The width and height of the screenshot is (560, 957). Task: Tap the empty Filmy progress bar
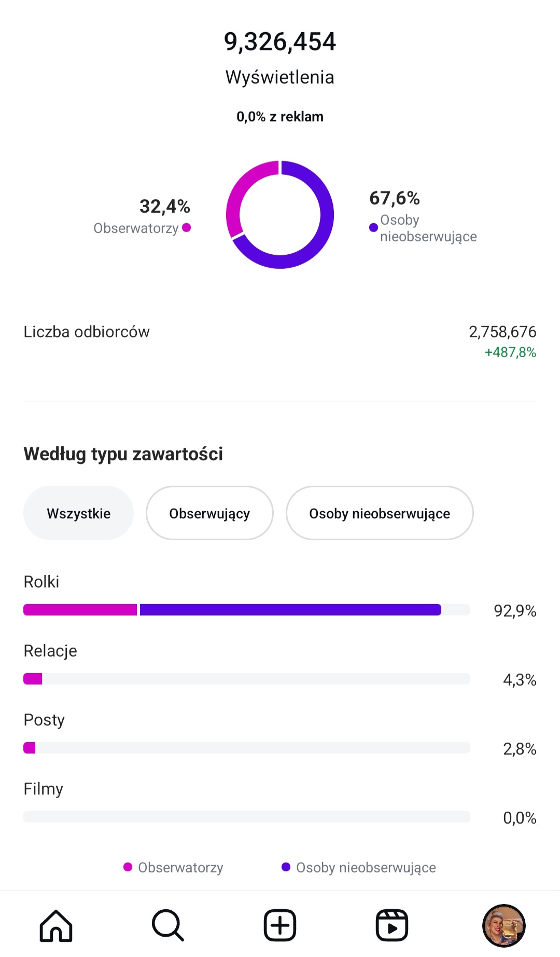pos(247,817)
